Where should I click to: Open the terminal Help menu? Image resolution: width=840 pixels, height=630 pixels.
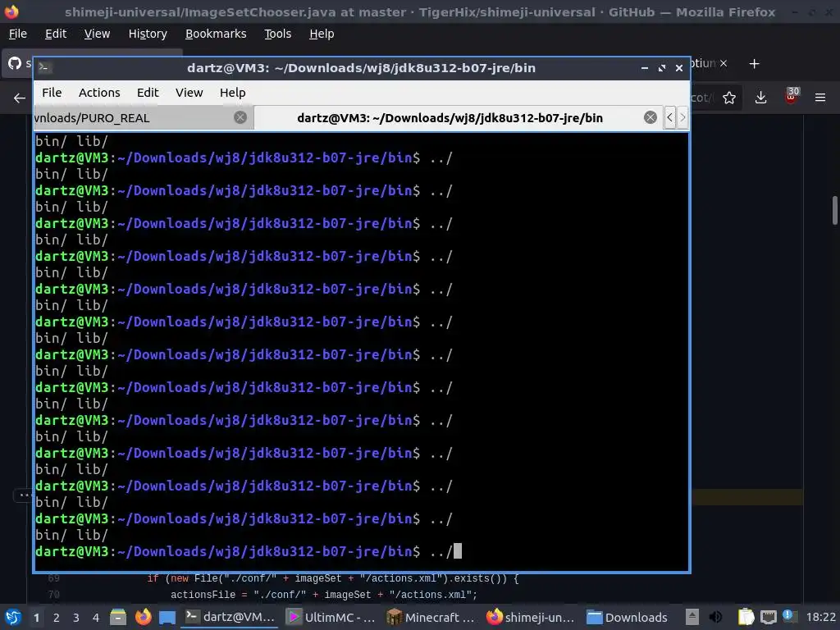click(x=232, y=93)
